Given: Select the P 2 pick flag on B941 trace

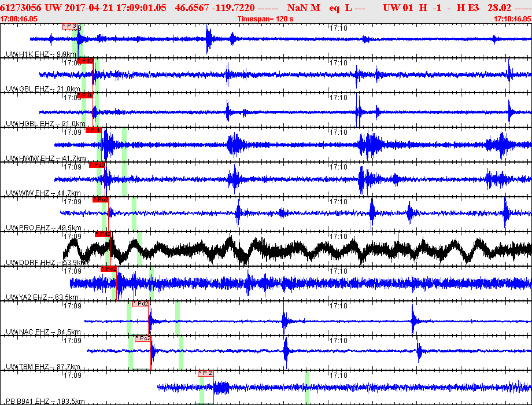Looking at the screenshot, I should tap(206, 373).
